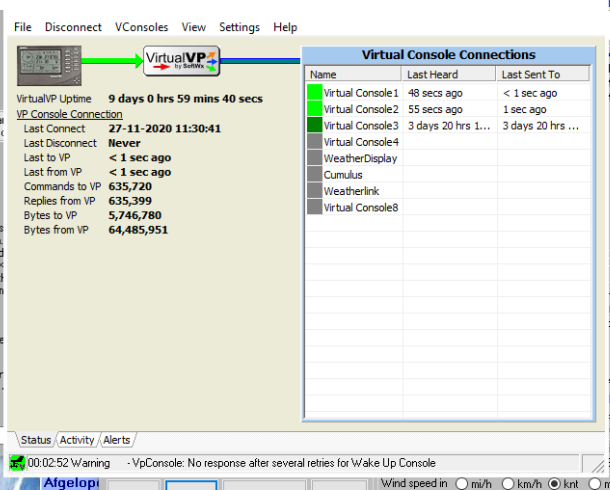
Task: Sort by Last Sent To column header
Action: coord(543,74)
